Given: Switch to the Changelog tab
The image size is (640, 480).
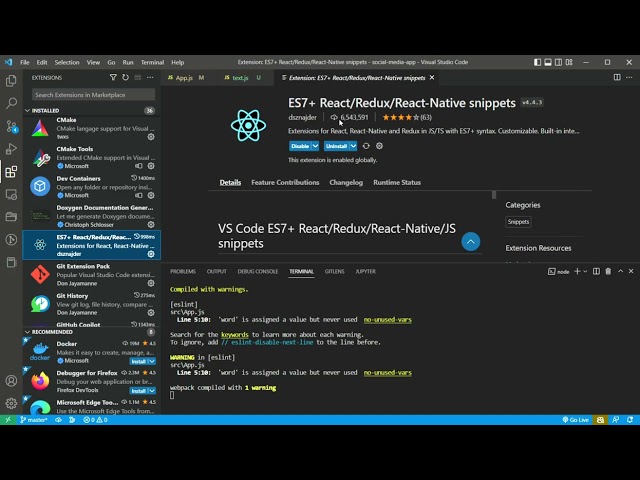Looking at the screenshot, I should (x=346, y=182).
